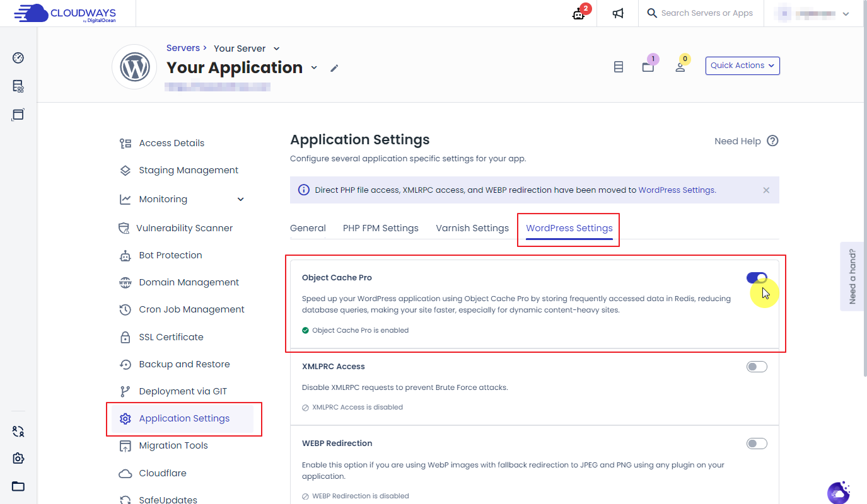This screenshot has width=867, height=504.
Task: Open the Cloudways chat bubble icon
Action: (x=839, y=492)
